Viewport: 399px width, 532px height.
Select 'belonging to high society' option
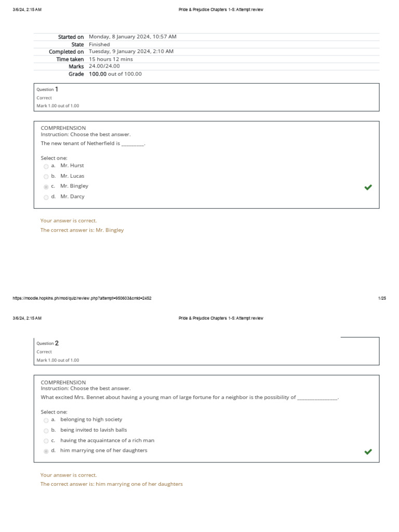pos(46,420)
